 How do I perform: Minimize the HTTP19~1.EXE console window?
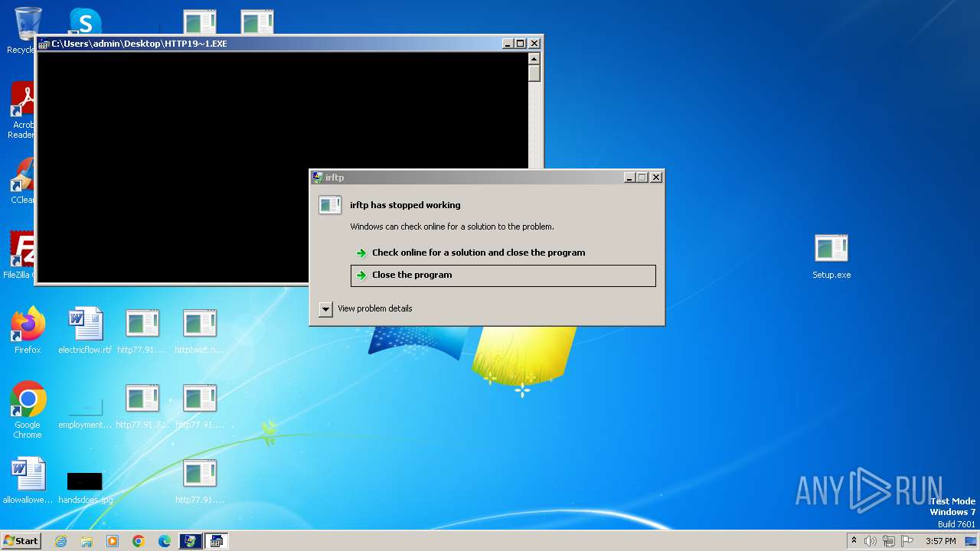[x=508, y=44]
